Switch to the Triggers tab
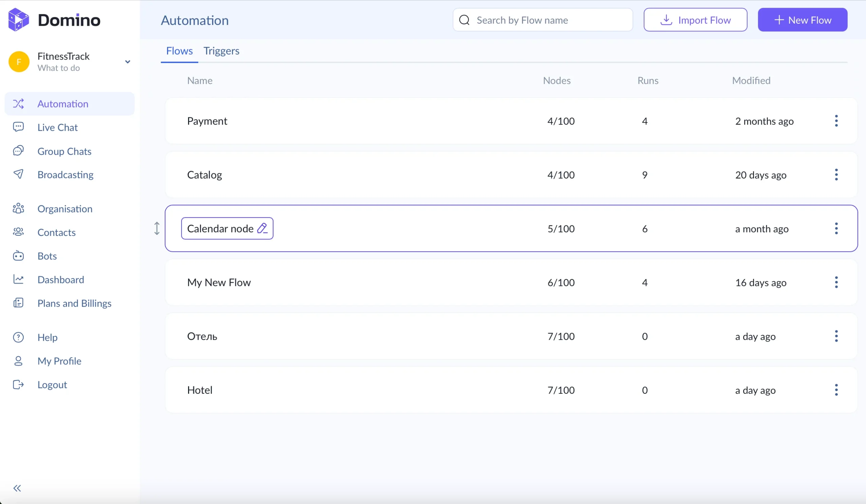Image resolution: width=866 pixels, height=504 pixels. point(221,51)
